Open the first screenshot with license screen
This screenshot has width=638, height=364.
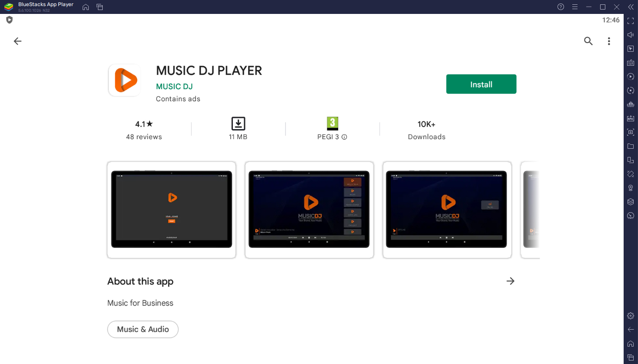tap(171, 210)
